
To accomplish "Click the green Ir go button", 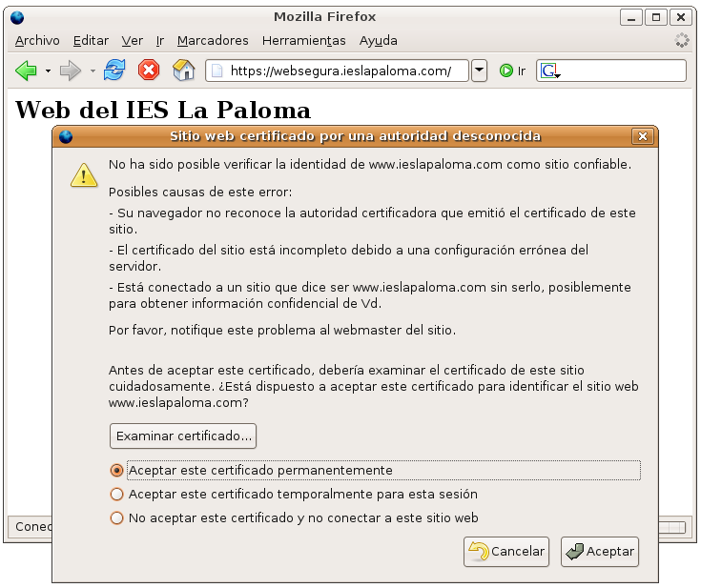I will point(512,71).
